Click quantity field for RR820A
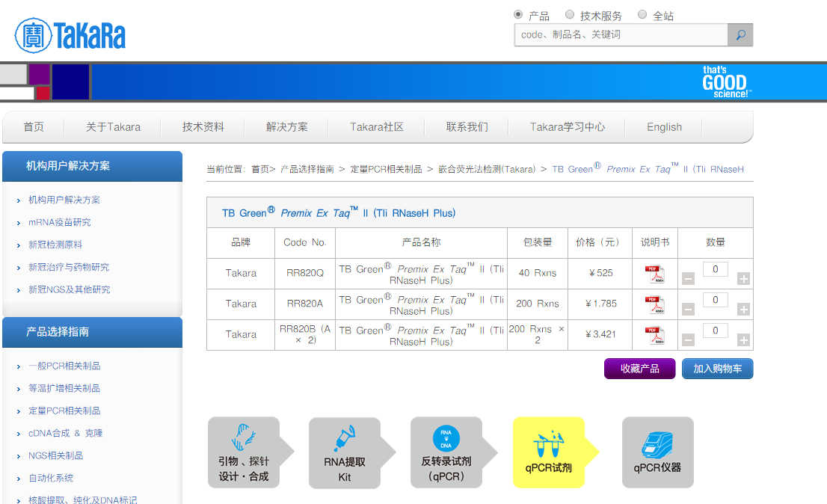 click(x=715, y=299)
